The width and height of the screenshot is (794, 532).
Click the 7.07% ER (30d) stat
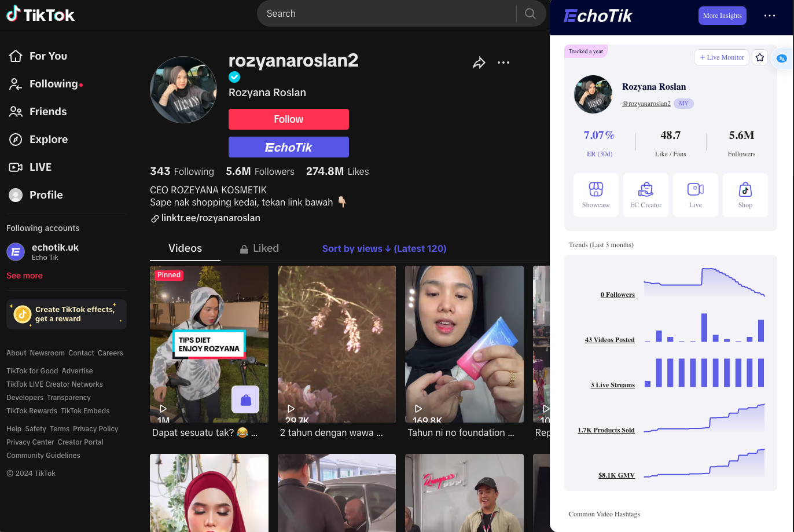point(599,142)
